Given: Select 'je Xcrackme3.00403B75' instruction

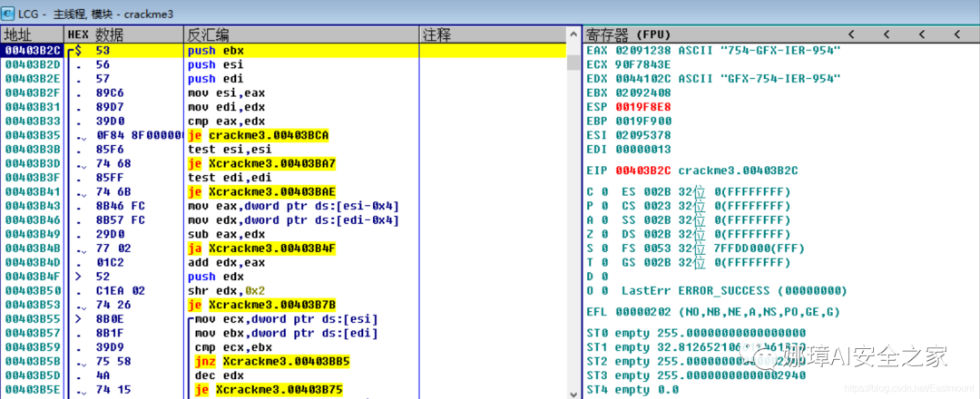Looking at the screenshot, I should (x=268, y=390).
